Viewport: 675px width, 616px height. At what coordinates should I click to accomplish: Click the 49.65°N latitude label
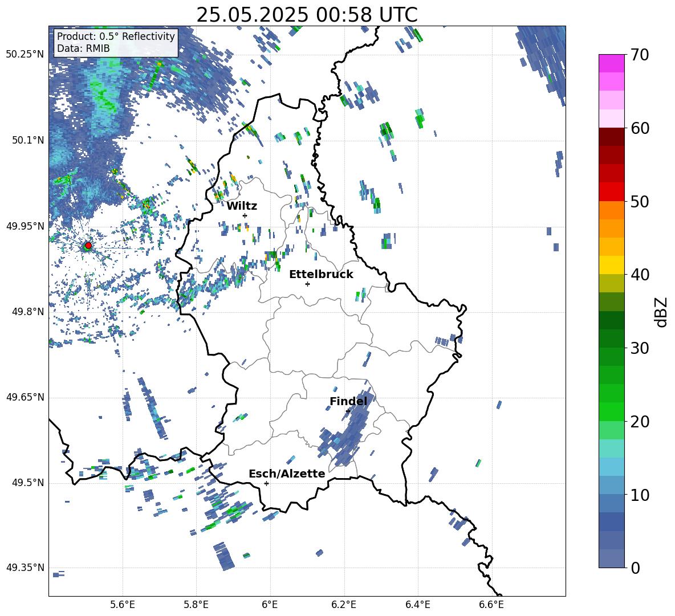pyautogui.click(x=25, y=397)
